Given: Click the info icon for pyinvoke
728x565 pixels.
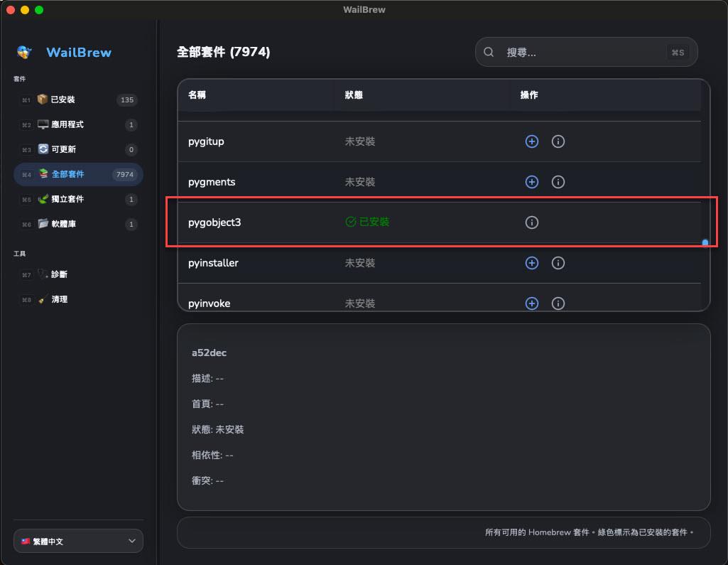Looking at the screenshot, I should click(558, 303).
